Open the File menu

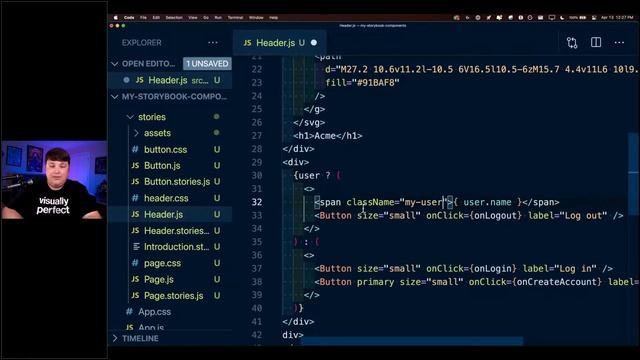[x=143, y=18]
